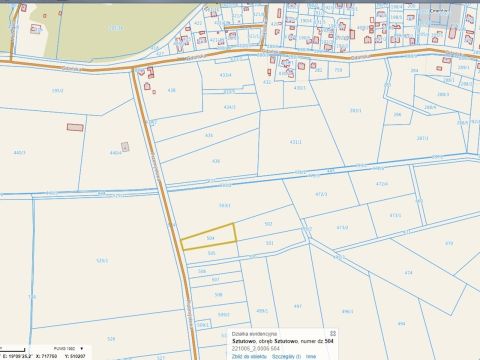Select parcel 508 on the map
Screen dimensions: 480x360
[218, 295]
